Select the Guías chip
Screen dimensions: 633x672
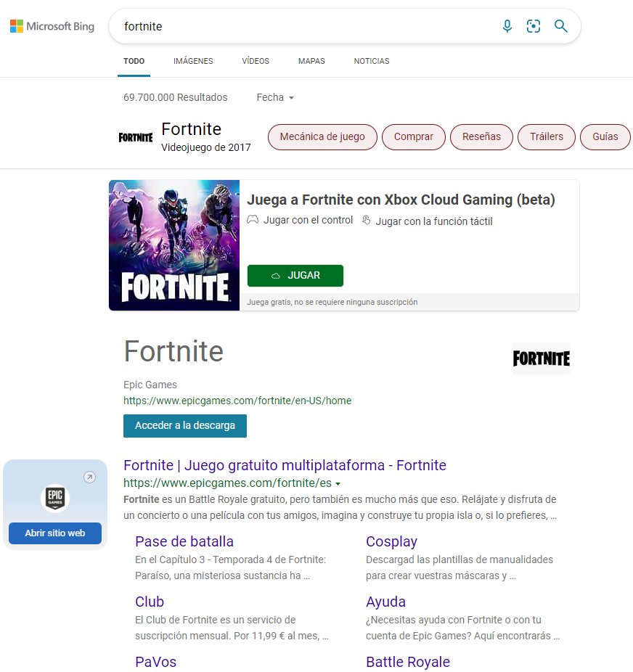click(605, 136)
